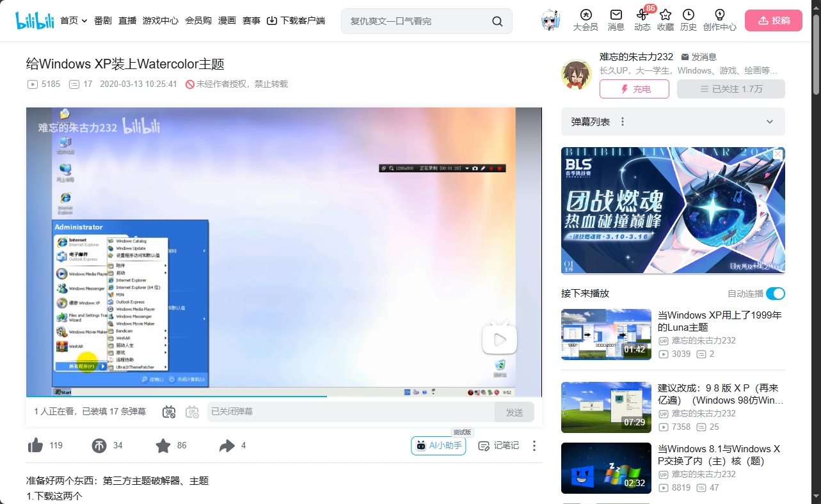Click the pink upload button
821x504 pixels.
[773, 20]
